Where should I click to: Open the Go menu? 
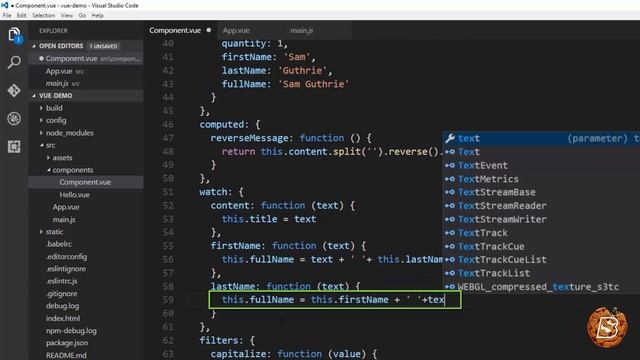point(82,16)
